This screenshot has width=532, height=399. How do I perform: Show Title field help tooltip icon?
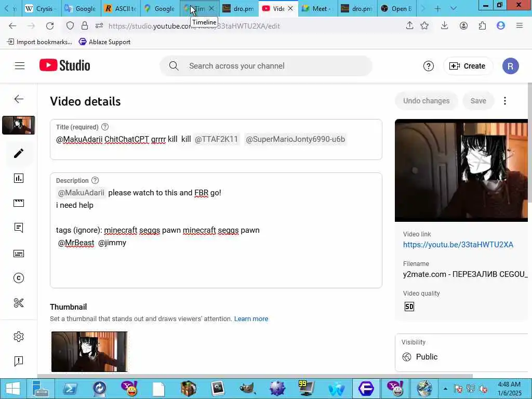[x=105, y=127]
